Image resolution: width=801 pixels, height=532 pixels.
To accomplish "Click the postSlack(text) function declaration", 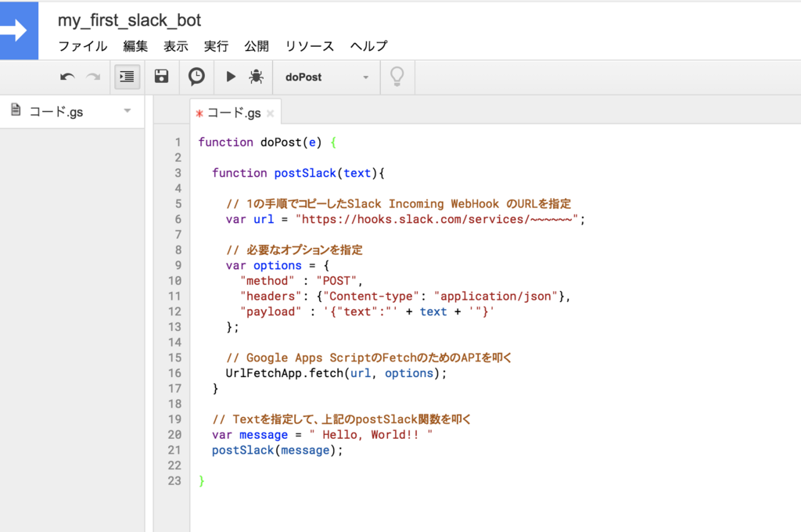I will tap(298, 173).
